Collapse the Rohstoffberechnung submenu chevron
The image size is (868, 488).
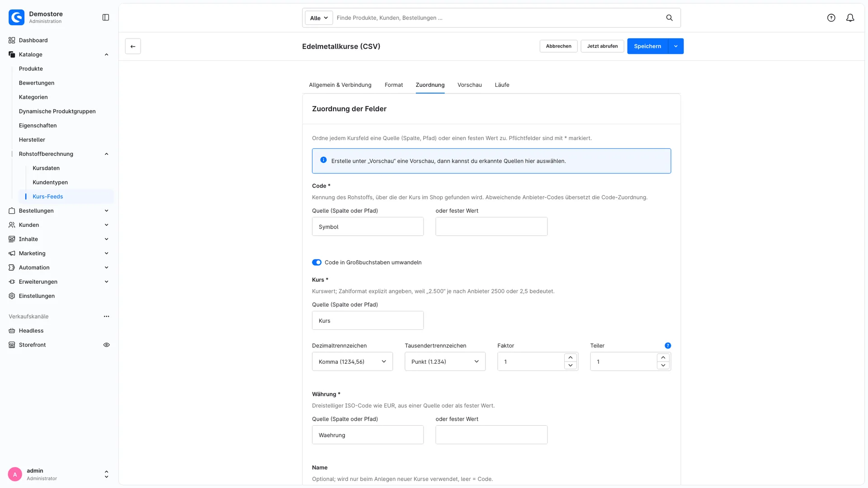point(106,154)
